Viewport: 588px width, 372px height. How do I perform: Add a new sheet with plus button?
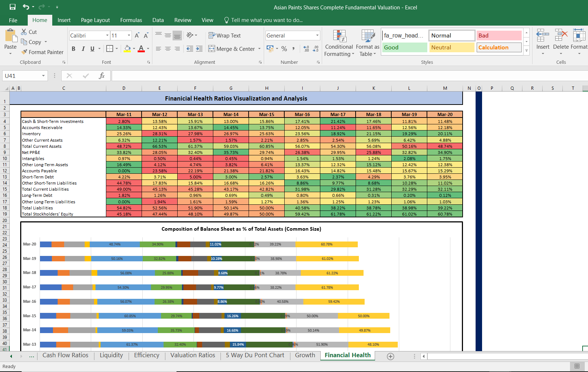tap(391, 356)
